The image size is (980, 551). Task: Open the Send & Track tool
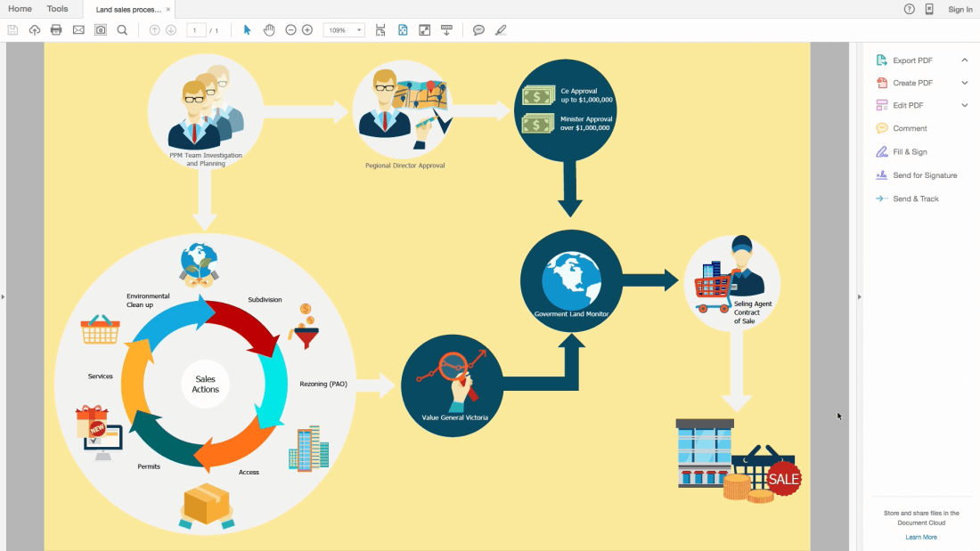tap(916, 199)
